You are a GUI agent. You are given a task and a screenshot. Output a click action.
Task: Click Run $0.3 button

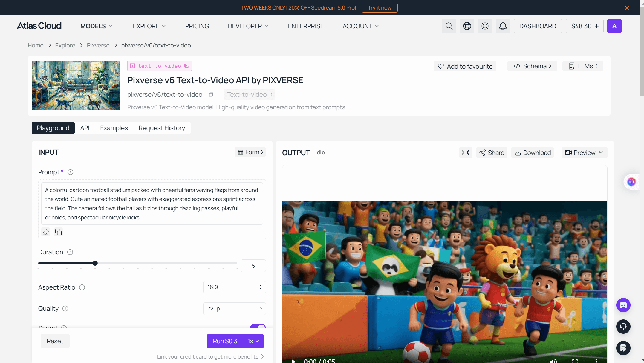coord(225,341)
